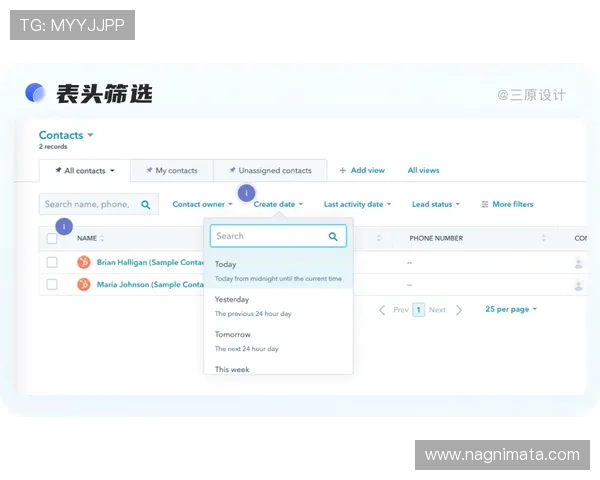Screen dimensions: 600x480
Task: Open the Last activity date filter
Action: (x=357, y=204)
